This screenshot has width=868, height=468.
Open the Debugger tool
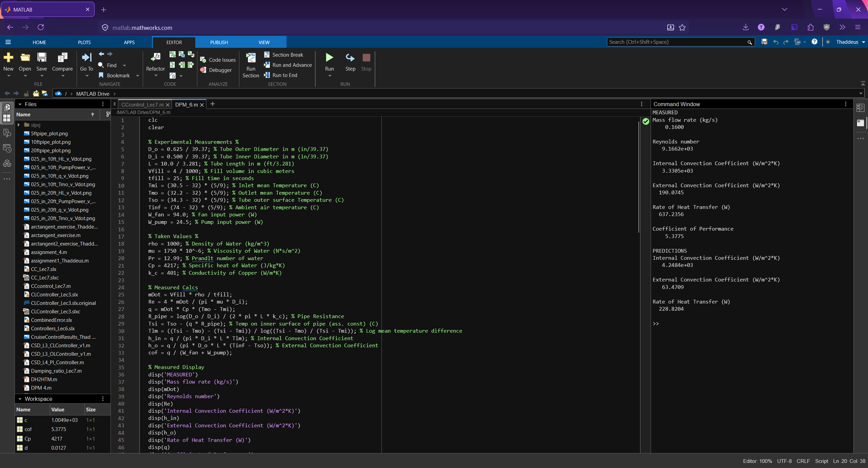click(216, 70)
